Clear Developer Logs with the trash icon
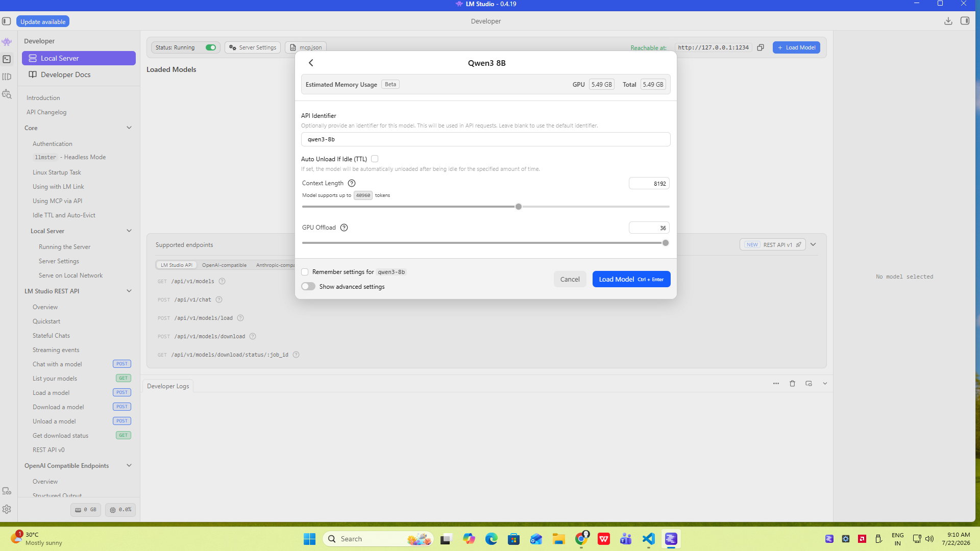The image size is (980, 551). [792, 384]
